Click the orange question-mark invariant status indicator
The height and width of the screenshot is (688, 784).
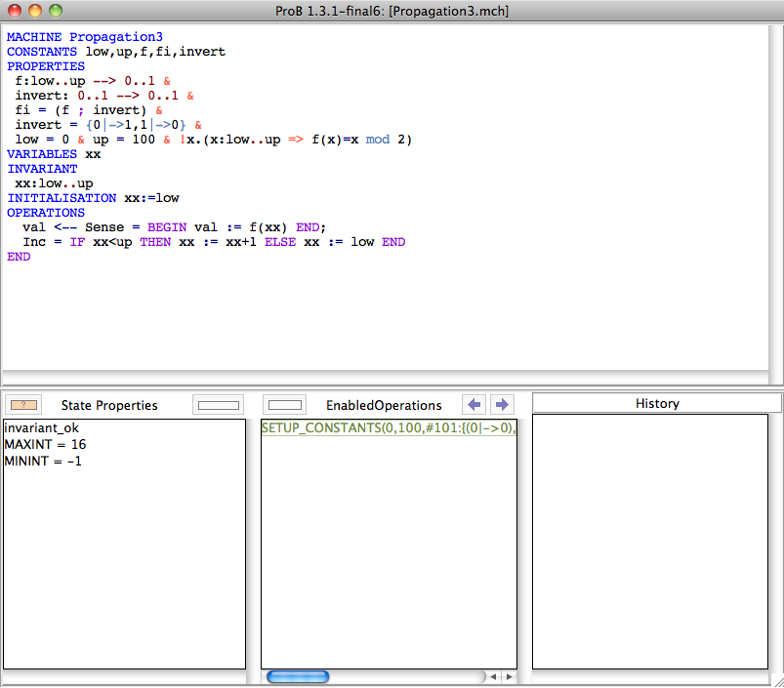[x=23, y=405]
